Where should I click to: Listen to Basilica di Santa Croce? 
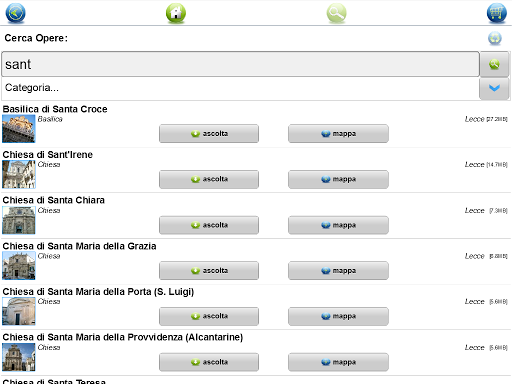click(x=209, y=134)
